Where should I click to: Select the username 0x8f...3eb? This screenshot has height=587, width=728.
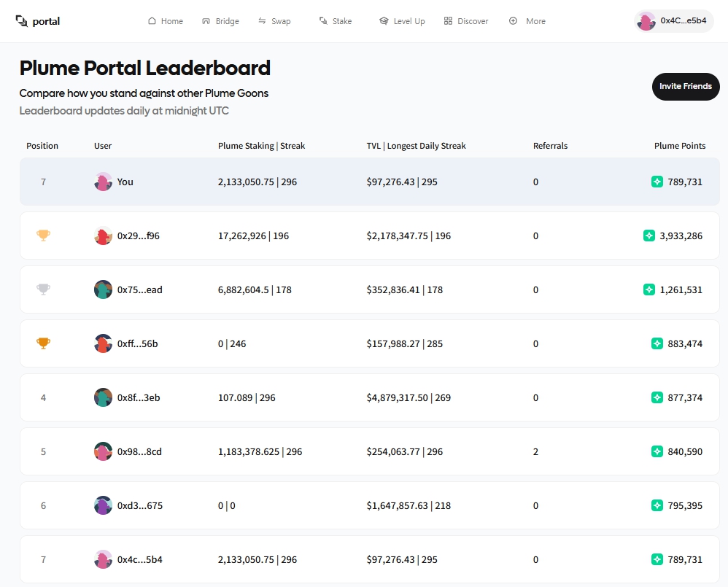point(139,397)
